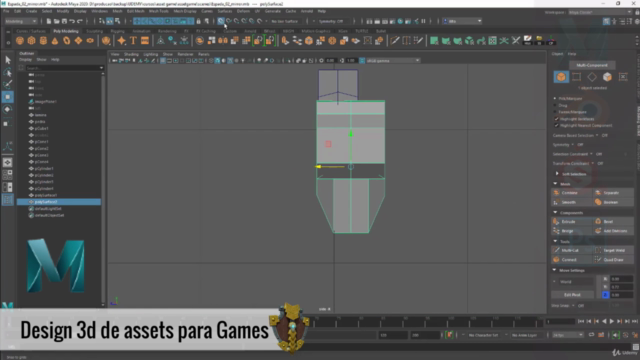Viewport: 640px width, 360px height.
Task: Pick the Paint selection tool
Action: pos(7,84)
